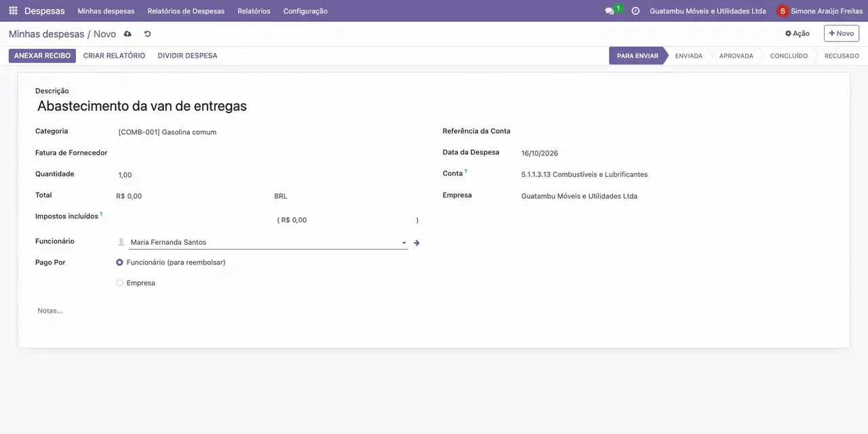Click the discard changes undo icon
This screenshot has height=434, width=868.
[x=148, y=34]
